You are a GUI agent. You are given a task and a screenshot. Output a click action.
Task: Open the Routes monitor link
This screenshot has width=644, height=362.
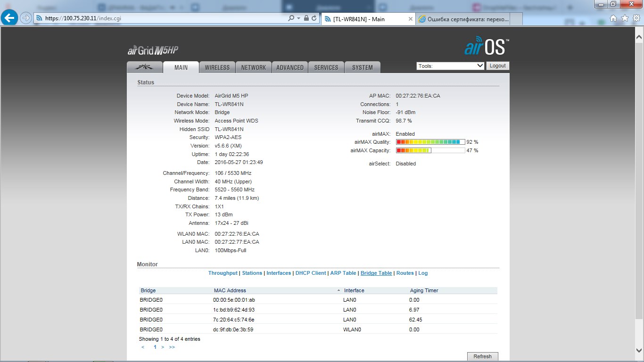[405, 273]
